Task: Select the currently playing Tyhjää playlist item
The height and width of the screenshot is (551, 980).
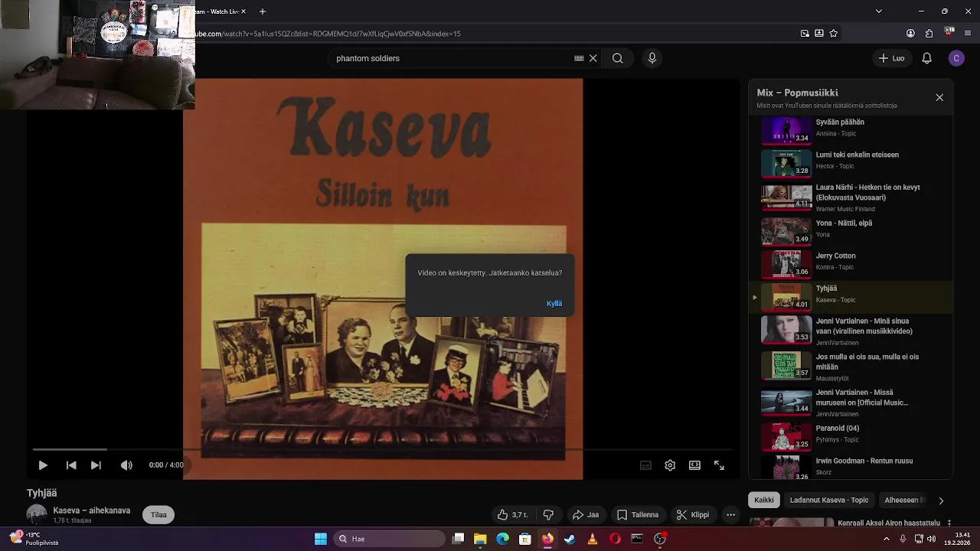Action: tap(850, 296)
